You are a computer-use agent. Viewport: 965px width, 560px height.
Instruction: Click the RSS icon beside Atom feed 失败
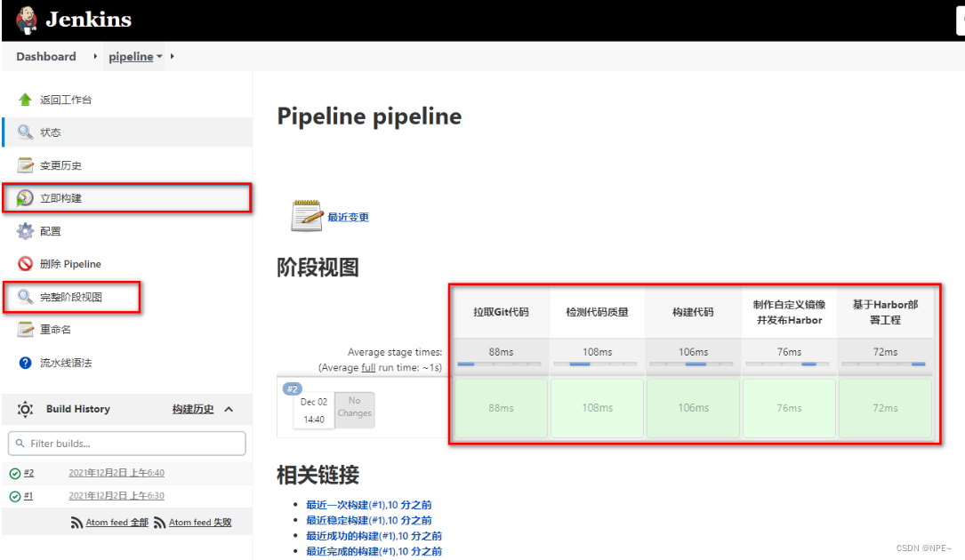tap(159, 523)
